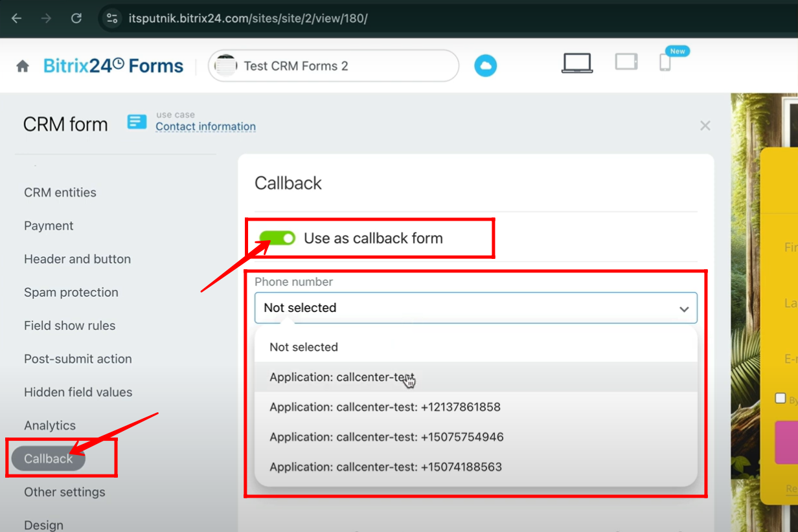Click the Phone number field label
This screenshot has height=532, width=798.
click(x=293, y=282)
